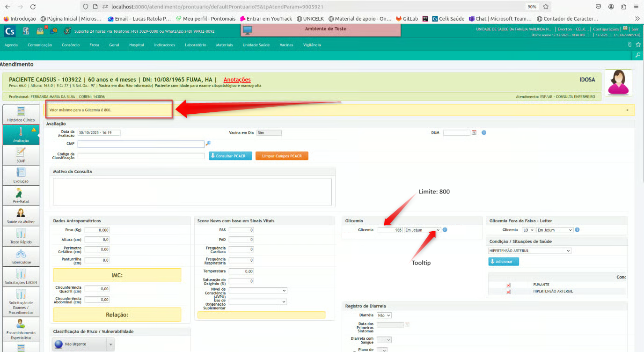The width and height of the screenshot is (644, 352).
Task: Open the Vigilância menu
Action: [312, 45]
